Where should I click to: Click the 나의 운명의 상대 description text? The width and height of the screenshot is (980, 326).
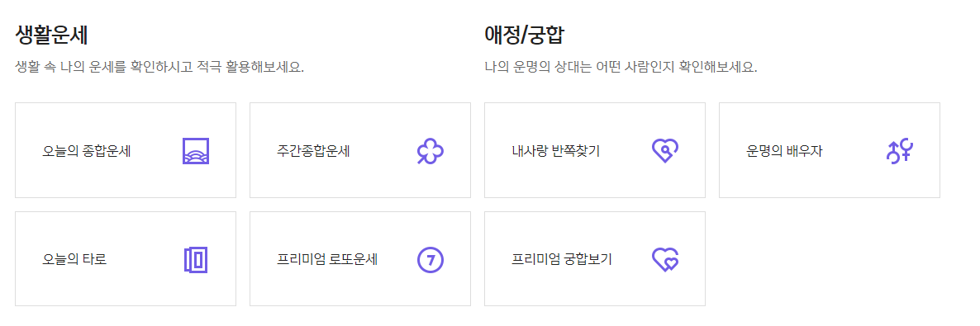tap(621, 67)
